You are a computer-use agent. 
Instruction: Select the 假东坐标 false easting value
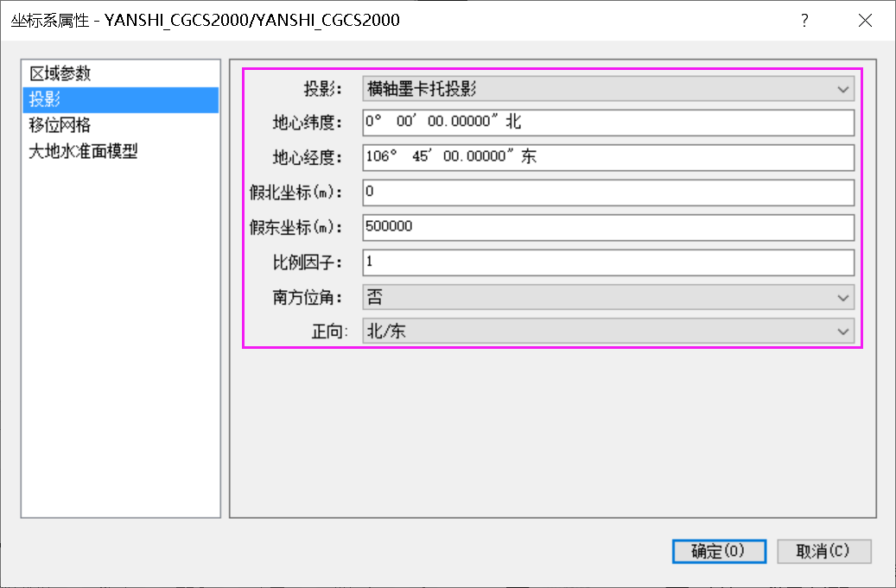pyautogui.click(x=605, y=226)
